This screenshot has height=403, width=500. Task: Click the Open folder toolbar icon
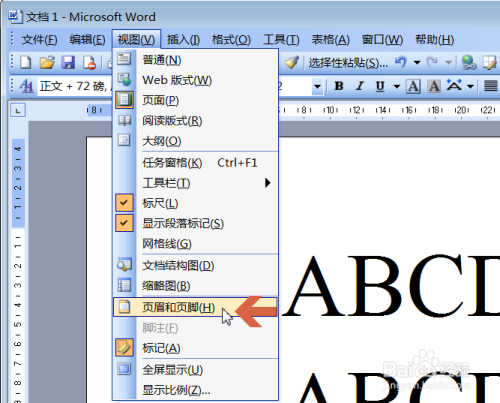[47, 63]
